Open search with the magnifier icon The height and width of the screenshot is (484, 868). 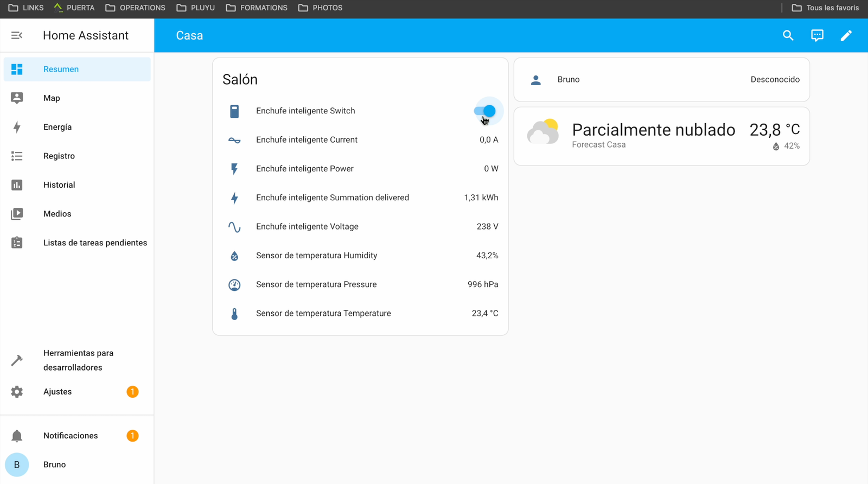coord(788,35)
